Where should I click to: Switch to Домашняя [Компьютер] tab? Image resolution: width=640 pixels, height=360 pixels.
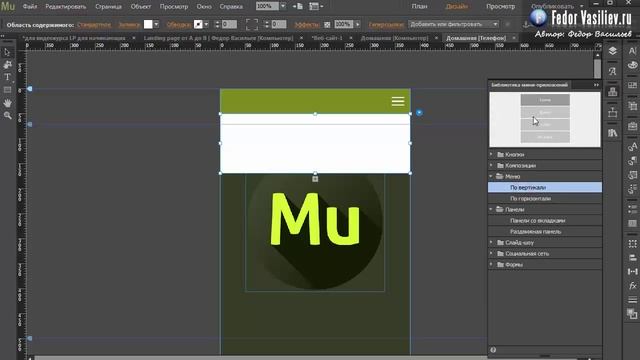pos(395,38)
